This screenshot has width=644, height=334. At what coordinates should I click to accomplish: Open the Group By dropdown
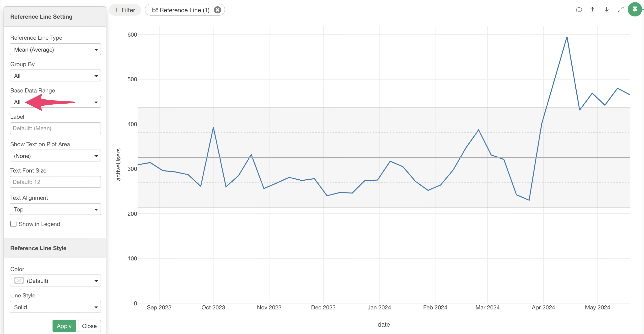point(55,76)
